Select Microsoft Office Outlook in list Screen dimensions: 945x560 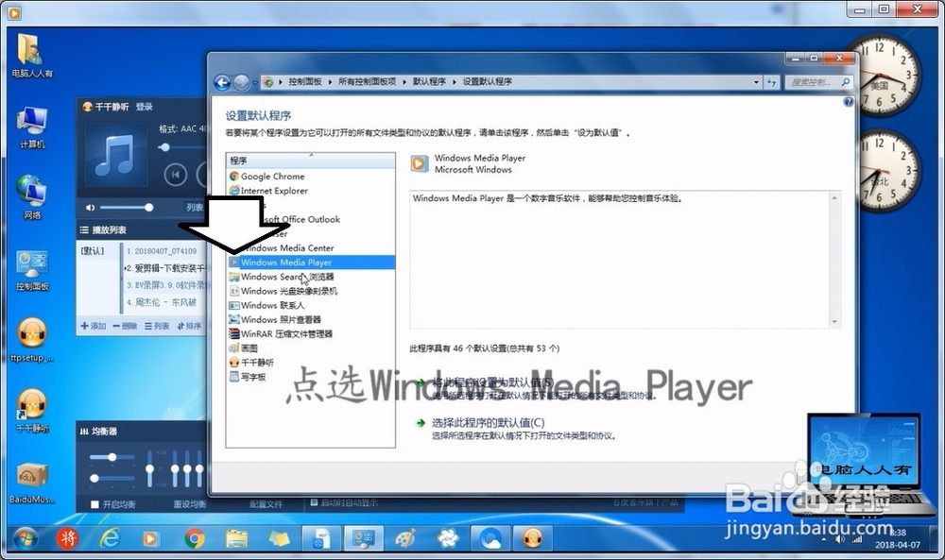301,220
